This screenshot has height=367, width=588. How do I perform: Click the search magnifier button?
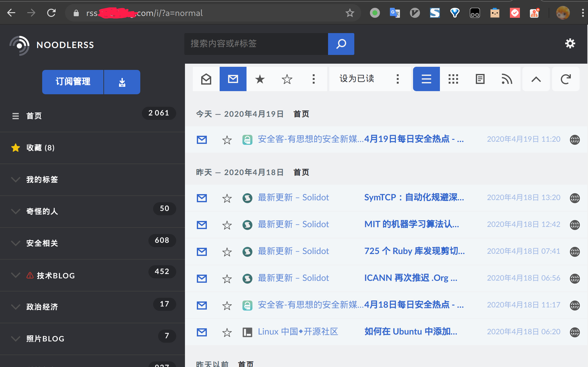[341, 44]
